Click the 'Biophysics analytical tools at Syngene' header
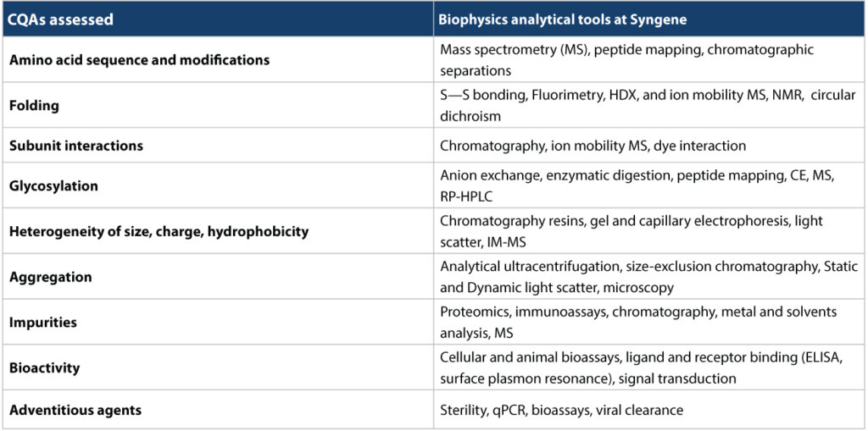This screenshot has height=431, width=868. (648, 19)
